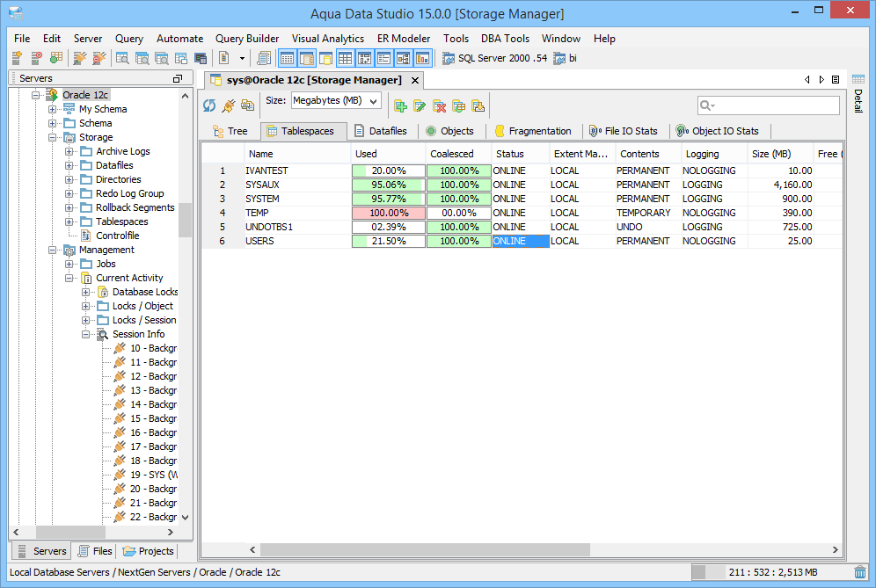Open the Projects panel tab
The height and width of the screenshot is (588, 876).
point(148,551)
